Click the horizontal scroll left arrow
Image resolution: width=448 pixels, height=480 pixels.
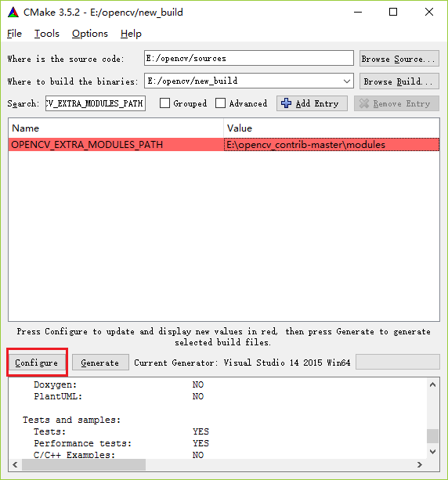pyautogui.click(x=15, y=464)
